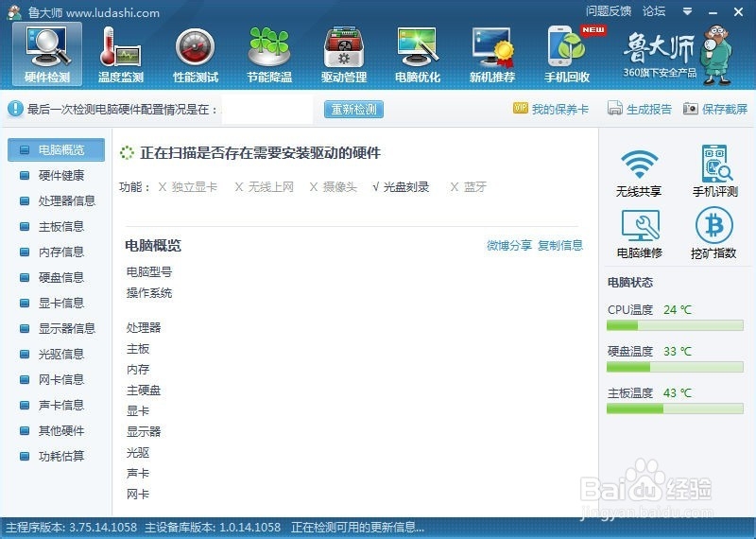Open 手机回收 phone recycling icon
The image size is (756, 539).
click(x=567, y=55)
